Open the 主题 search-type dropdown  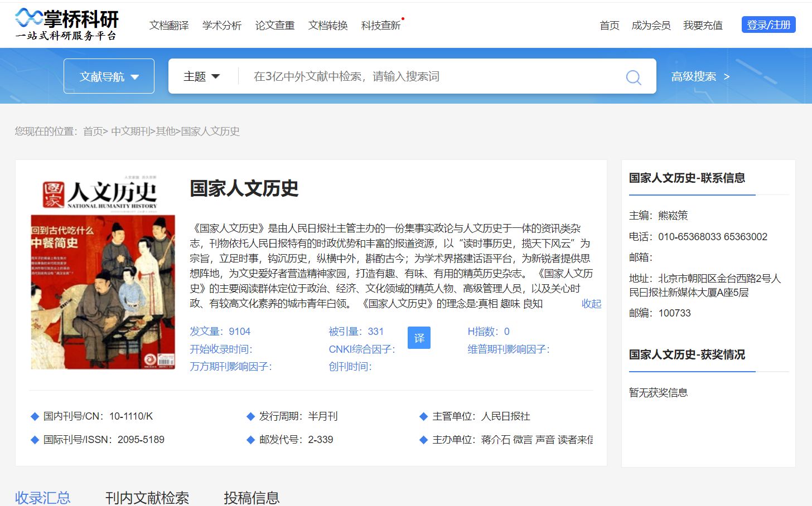tap(201, 76)
